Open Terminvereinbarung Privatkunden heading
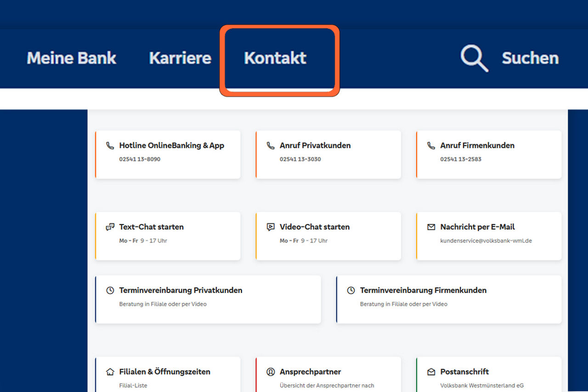The height and width of the screenshot is (392, 588). point(181,290)
